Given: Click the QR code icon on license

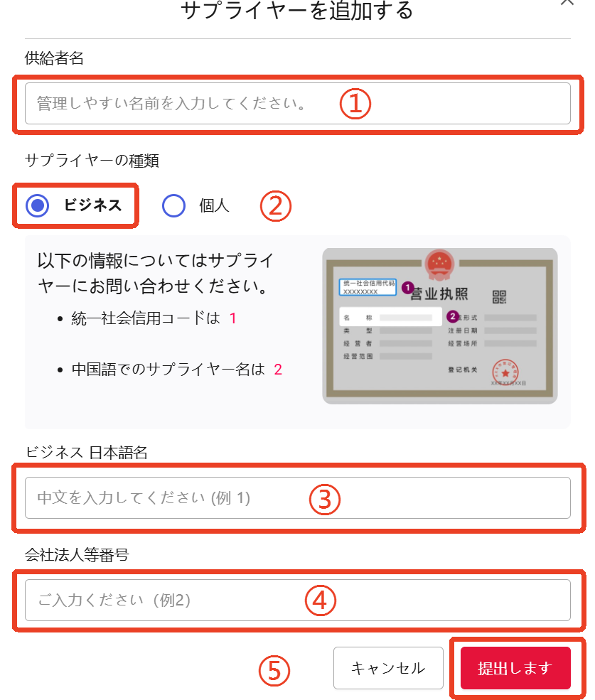Looking at the screenshot, I should 499,297.
